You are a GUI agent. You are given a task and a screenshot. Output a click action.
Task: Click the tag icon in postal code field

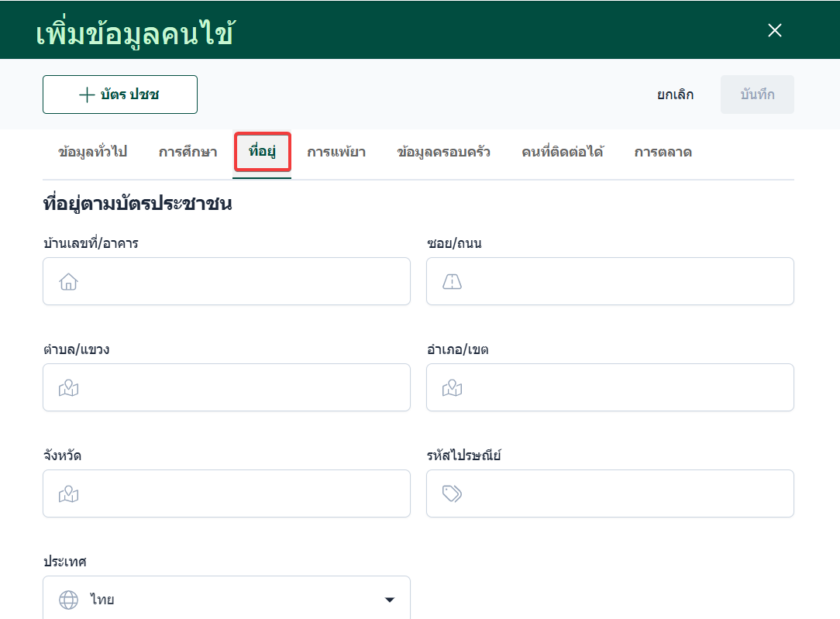452,494
